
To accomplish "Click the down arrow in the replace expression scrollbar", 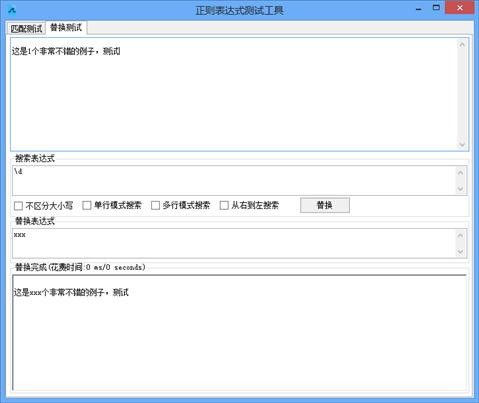I will pyautogui.click(x=460, y=252).
